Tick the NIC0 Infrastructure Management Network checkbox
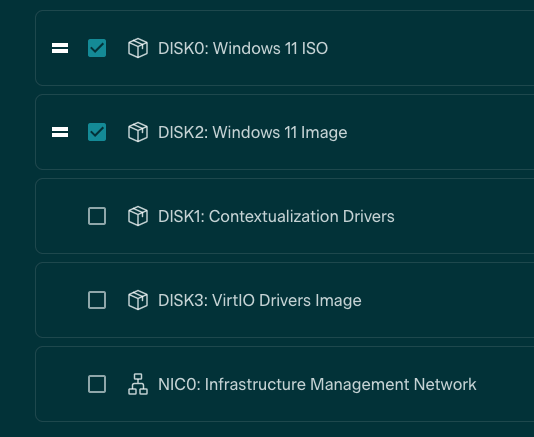534x437 pixels. coord(97,384)
